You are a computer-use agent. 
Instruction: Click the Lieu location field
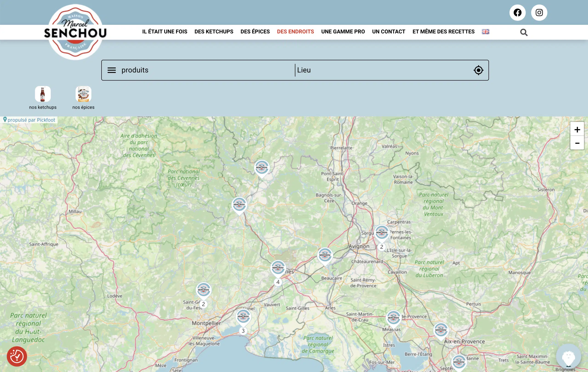pos(383,70)
